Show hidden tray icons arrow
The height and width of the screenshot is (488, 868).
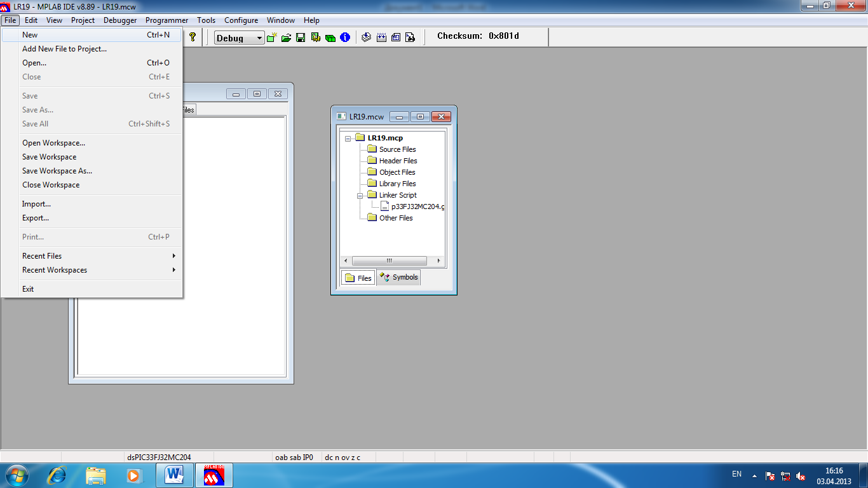755,475
